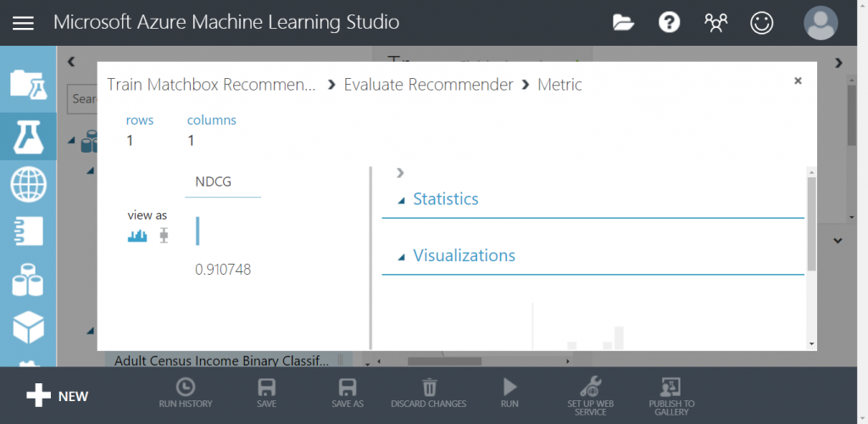Open the Web Services globe icon
This screenshot has width=868, height=424.
point(28,184)
